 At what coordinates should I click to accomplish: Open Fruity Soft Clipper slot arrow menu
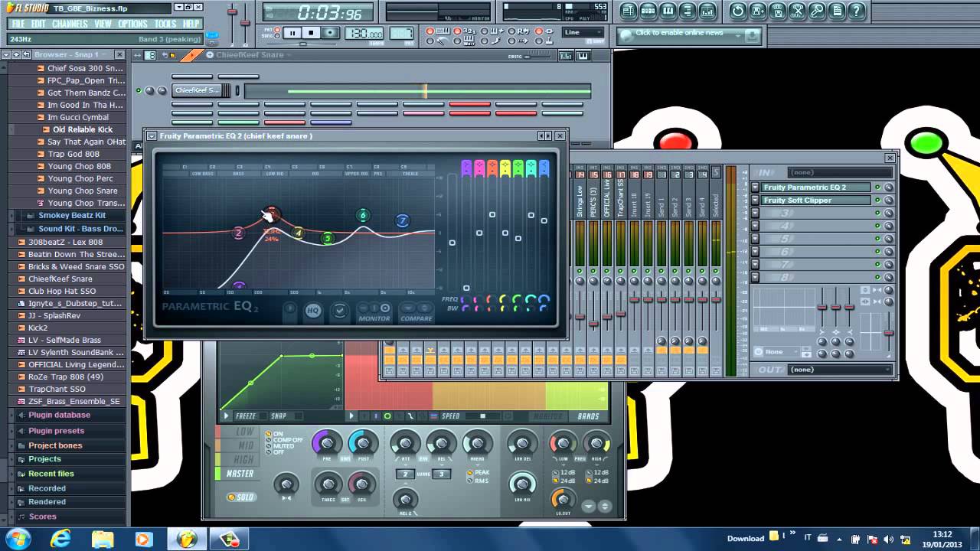(x=755, y=201)
